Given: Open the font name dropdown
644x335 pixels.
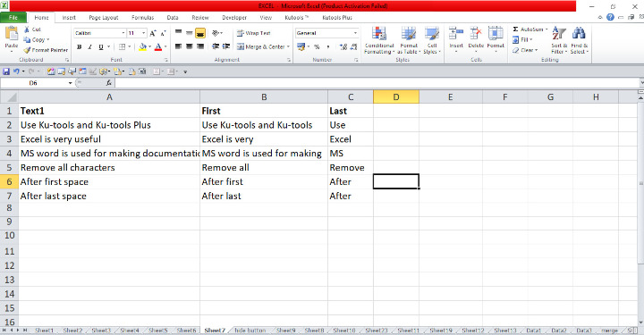Looking at the screenshot, I should pyautogui.click(x=123, y=33).
